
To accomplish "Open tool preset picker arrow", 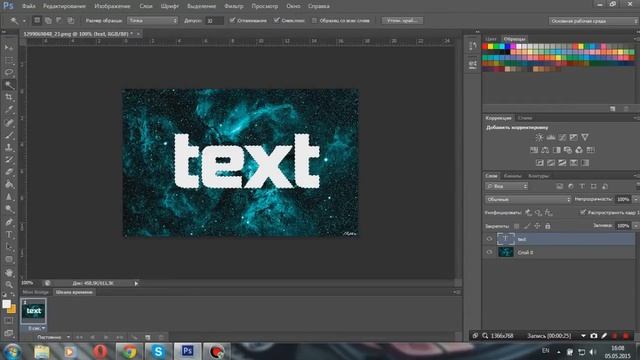I will tap(24, 20).
